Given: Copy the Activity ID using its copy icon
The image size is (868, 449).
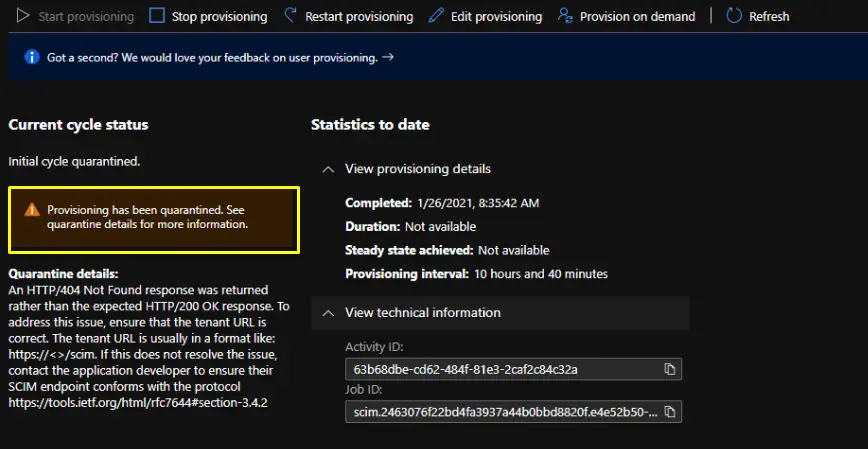Looking at the screenshot, I should point(669,370).
